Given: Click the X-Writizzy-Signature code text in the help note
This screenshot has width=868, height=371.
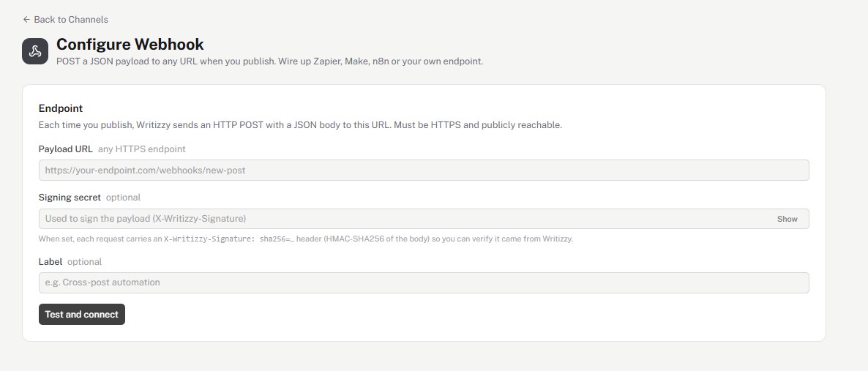Looking at the screenshot, I should (x=228, y=239).
